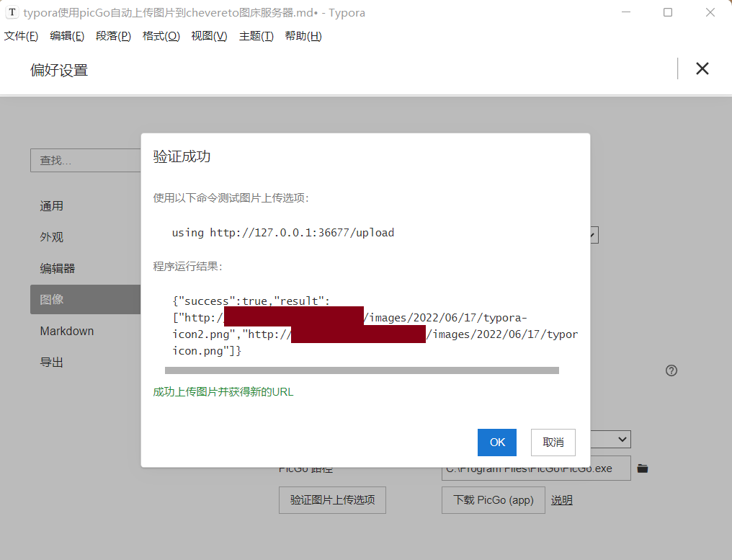Click the 查找 search field
732x560 pixels.
[85, 160]
